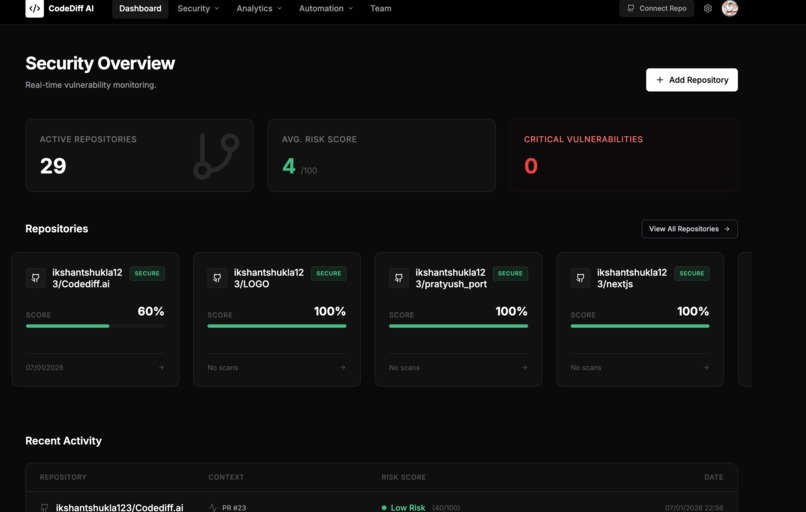Click the SECURE badge on pratyush_port card
The width and height of the screenshot is (806, 512).
tap(510, 273)
